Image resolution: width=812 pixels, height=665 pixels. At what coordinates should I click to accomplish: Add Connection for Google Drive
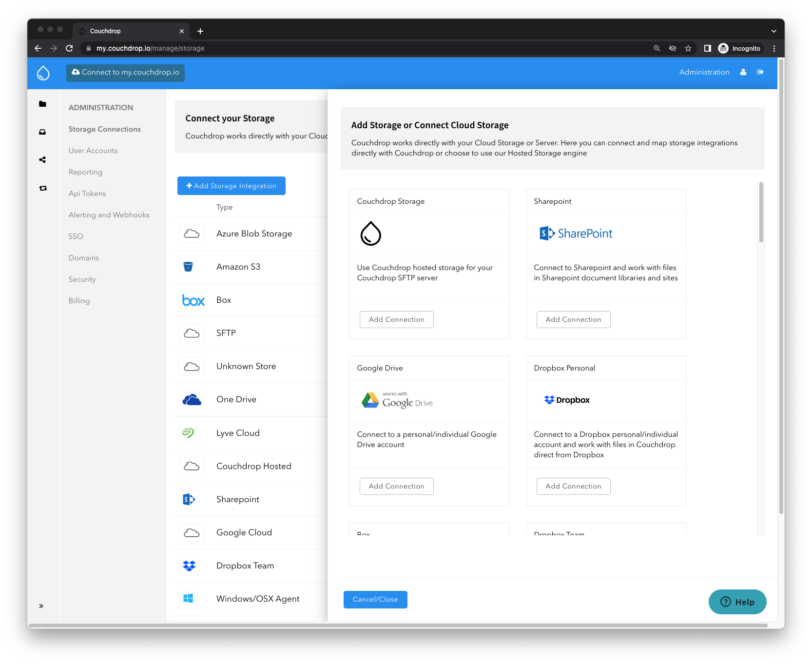tap(396, 487)
